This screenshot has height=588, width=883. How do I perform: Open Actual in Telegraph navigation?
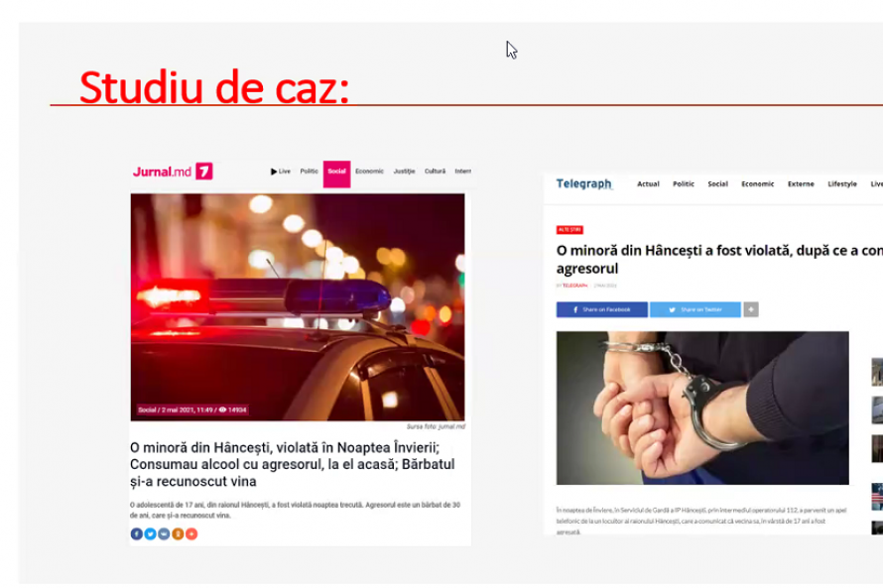(x=648, y=184)
